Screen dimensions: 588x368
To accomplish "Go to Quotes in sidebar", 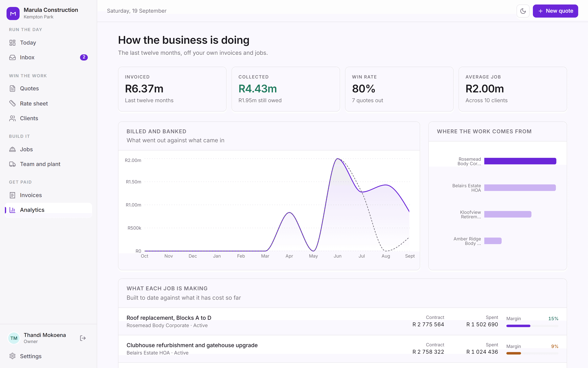I will (x=48, y=89).
